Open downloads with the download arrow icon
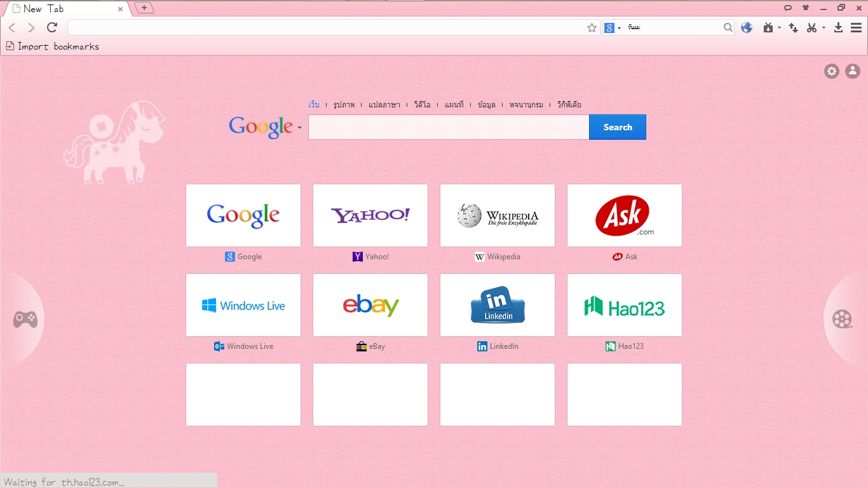 [x=838, y=27]
